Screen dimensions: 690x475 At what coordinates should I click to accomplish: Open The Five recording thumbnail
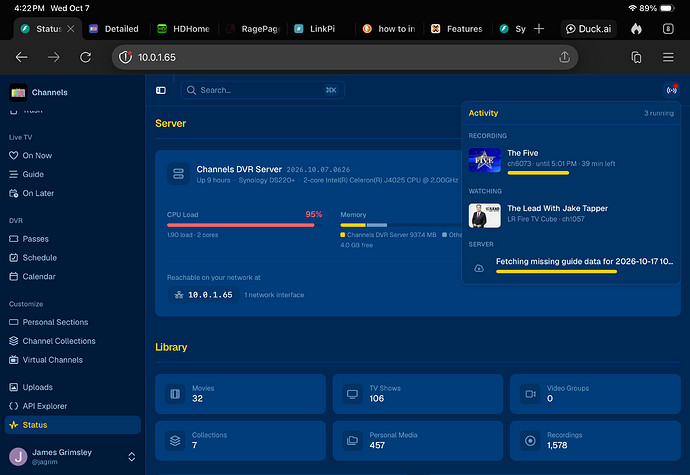click(x=484, y=160)
